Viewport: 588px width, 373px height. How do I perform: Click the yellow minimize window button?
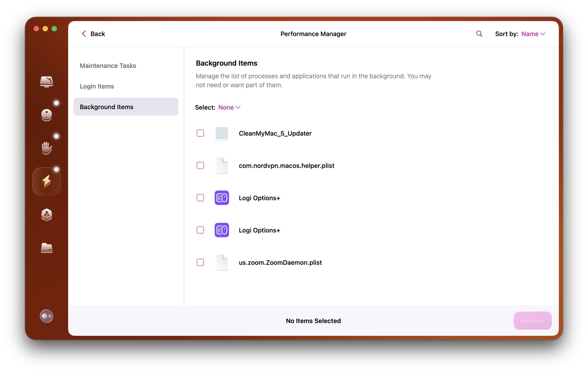point(45,29)
